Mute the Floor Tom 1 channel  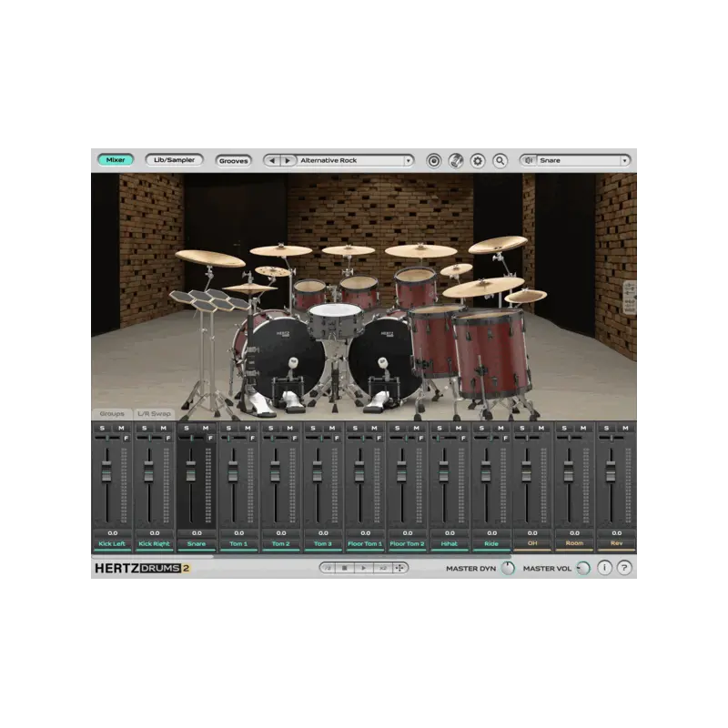[x=374, y=428]
